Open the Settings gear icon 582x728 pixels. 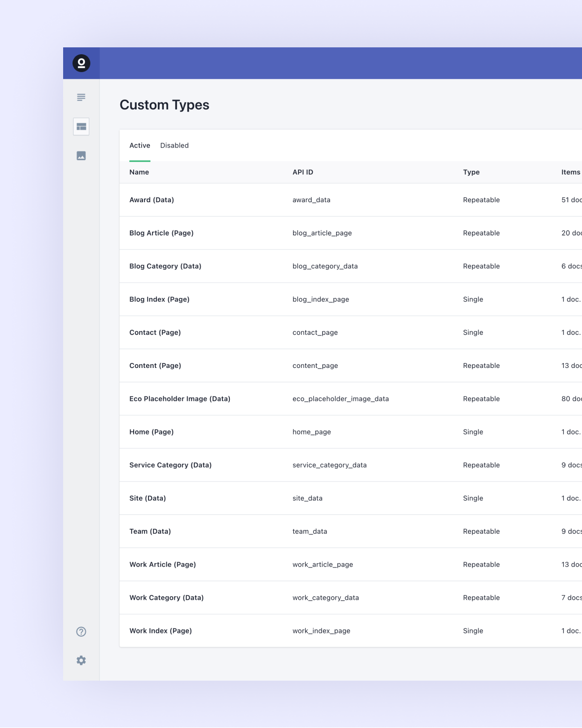coord(81,660)
